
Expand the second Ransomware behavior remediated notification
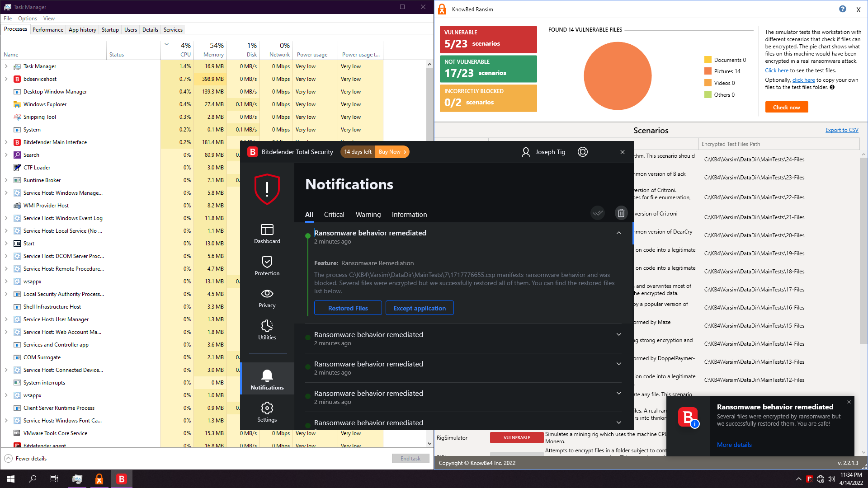pyautogui.click(x=618, y=334)
